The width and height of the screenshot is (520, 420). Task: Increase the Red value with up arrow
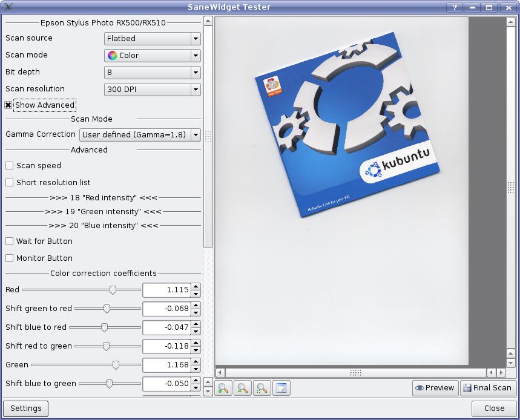[196, 286]
